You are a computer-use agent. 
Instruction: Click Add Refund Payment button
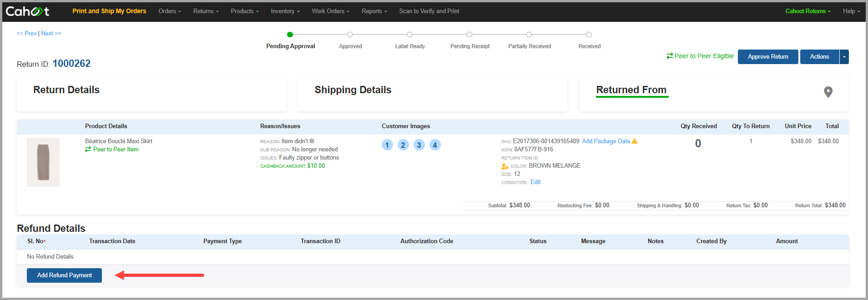coord(64,275)
